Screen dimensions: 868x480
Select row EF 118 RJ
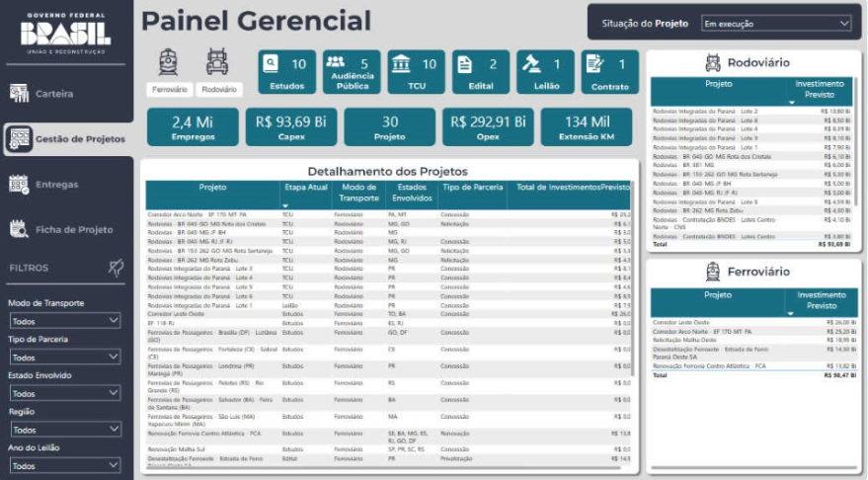pos(387,323)
